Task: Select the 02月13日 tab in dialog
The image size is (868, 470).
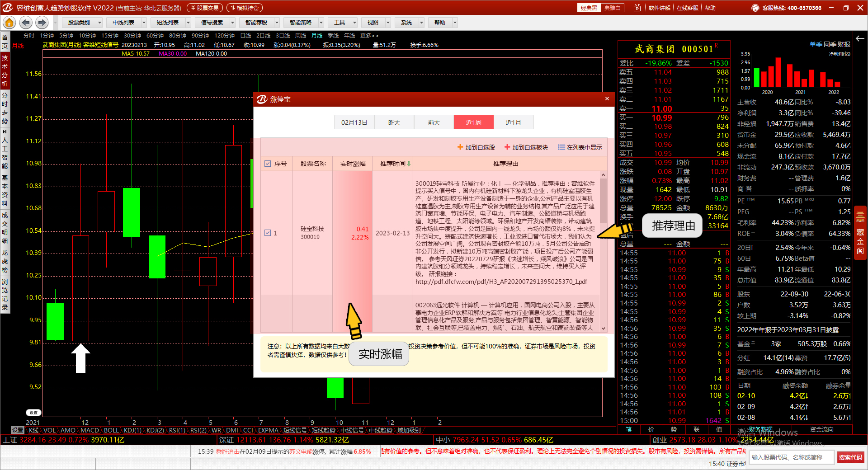Action: coord(354,122)
